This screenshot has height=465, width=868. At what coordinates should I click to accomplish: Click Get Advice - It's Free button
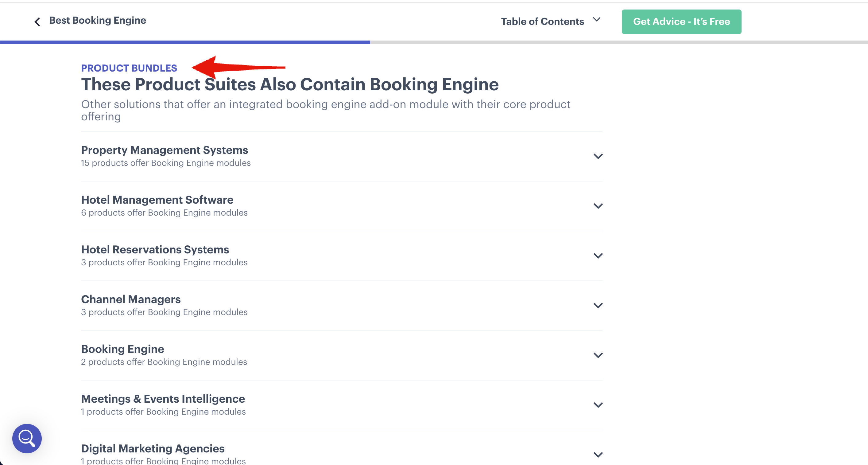[681, 21]
